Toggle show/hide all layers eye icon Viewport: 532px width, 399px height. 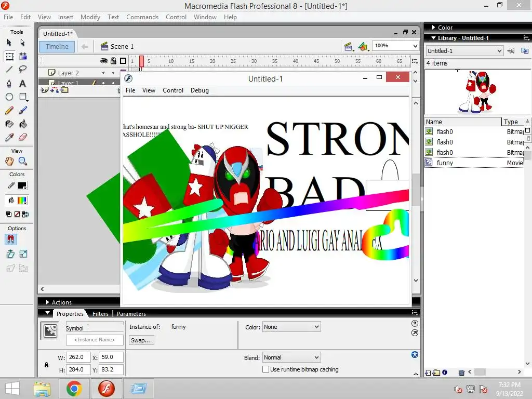click(103, 61)
